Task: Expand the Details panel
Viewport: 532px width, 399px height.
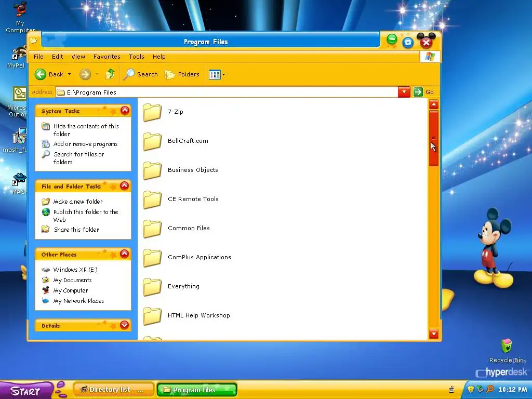Action: [x=125, y=325]
